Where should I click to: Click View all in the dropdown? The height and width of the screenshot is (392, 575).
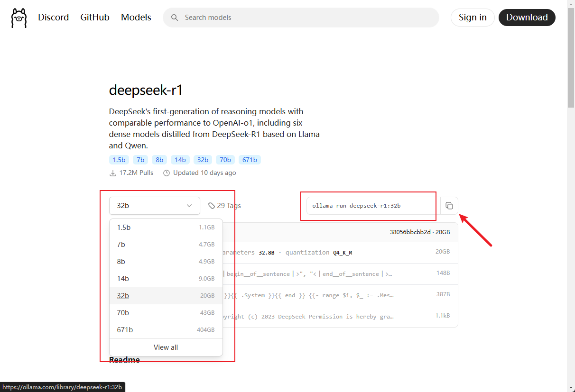point(166,347)
